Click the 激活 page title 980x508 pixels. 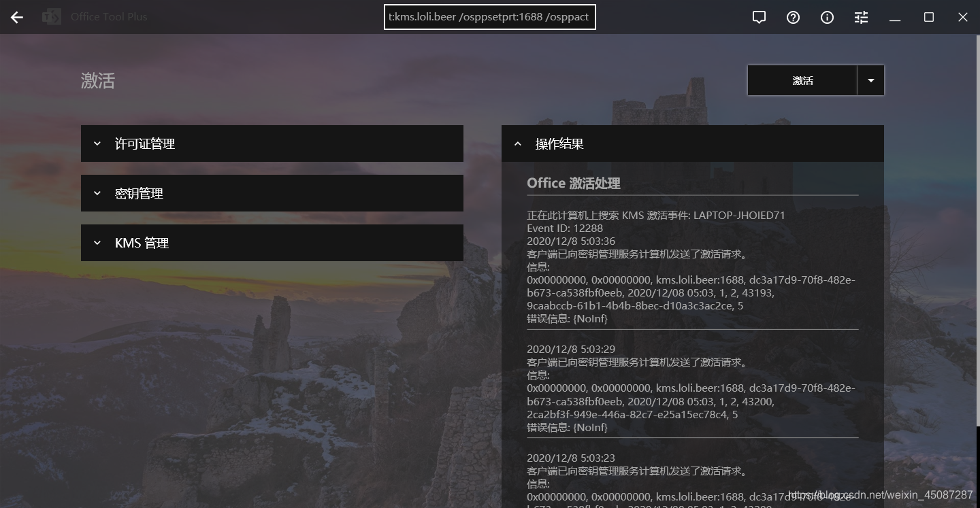[98, 81]
